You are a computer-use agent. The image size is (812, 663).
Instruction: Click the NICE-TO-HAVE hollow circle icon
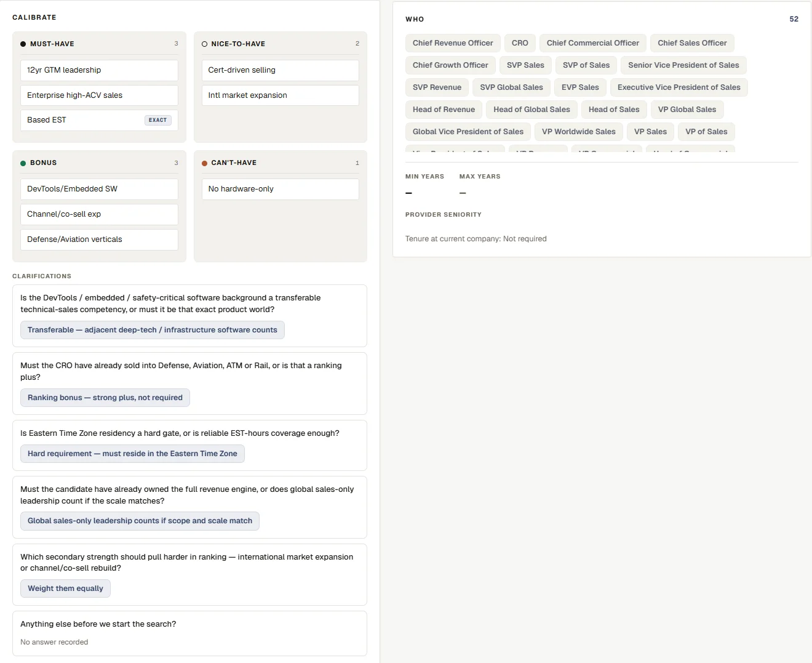(x=204, y=44)
